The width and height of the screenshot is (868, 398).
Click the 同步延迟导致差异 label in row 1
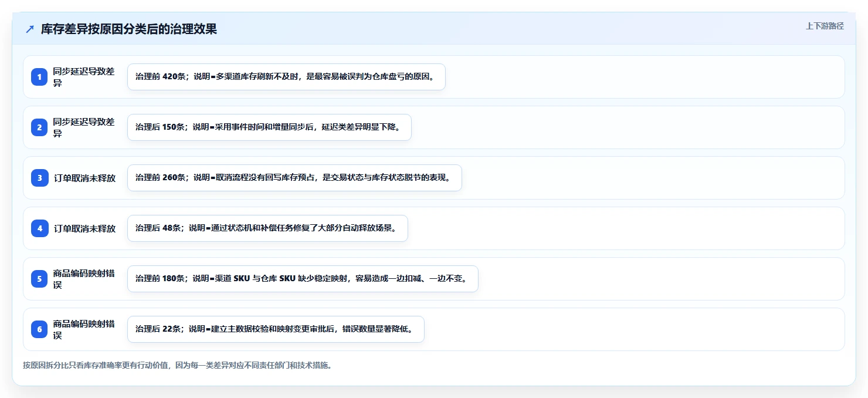84,77
